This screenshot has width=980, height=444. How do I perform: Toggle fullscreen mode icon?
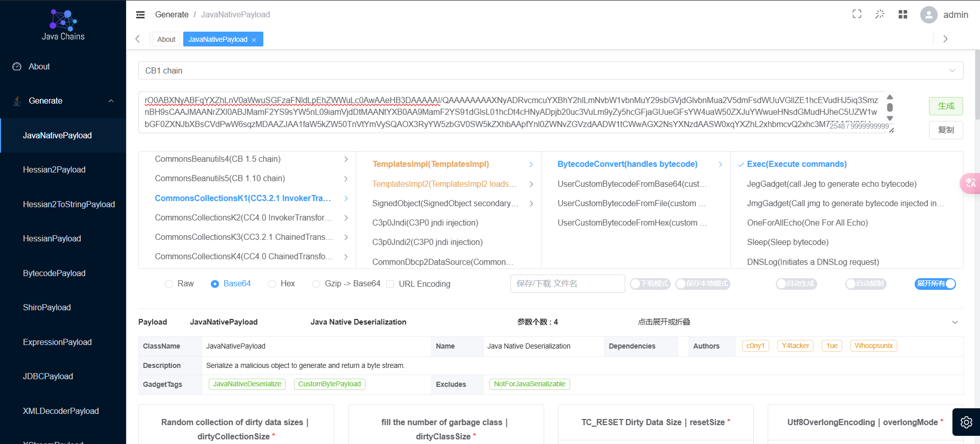(x=857, y=14)
